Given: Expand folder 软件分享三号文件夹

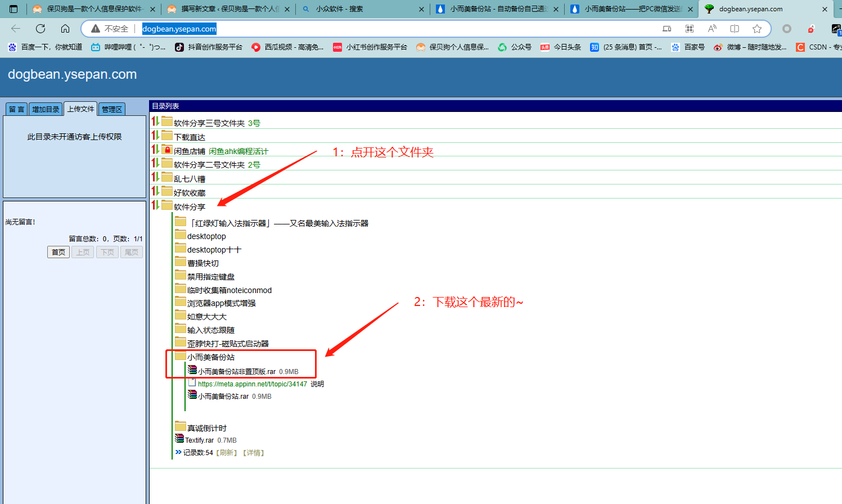Looking at the screenshot, I should click(x=209, y=123).
